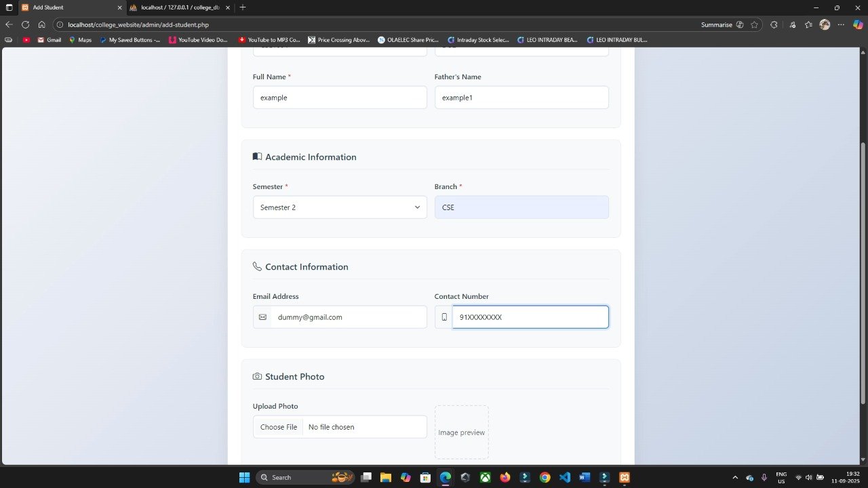This screenshot has height=488, width=868.
Task: Open Firefox from the taskbar
Action: coord(505,477)
